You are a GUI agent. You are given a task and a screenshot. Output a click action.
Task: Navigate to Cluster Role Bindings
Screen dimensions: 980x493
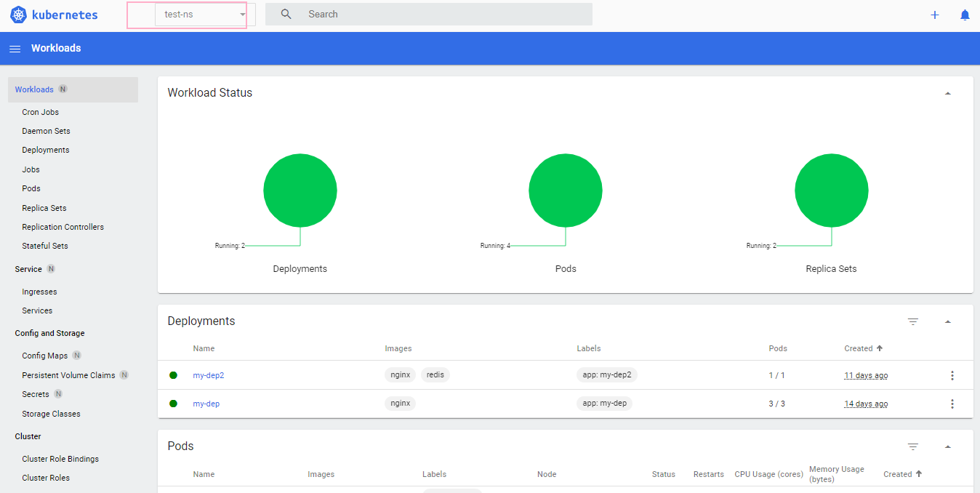coord(60,458)
